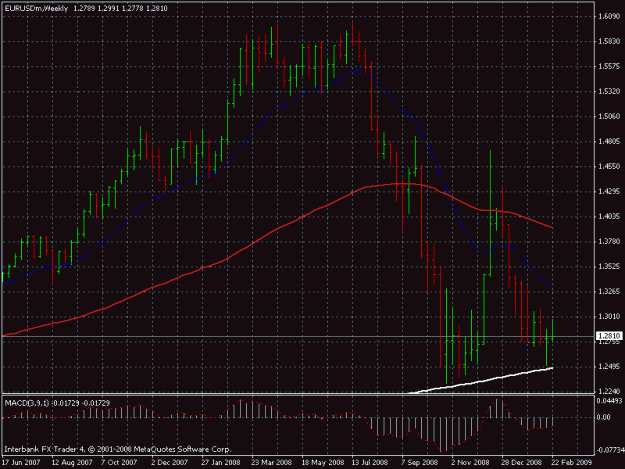
Task: Select the white trendline near chart bottom
Action: [x=481, y=381]
